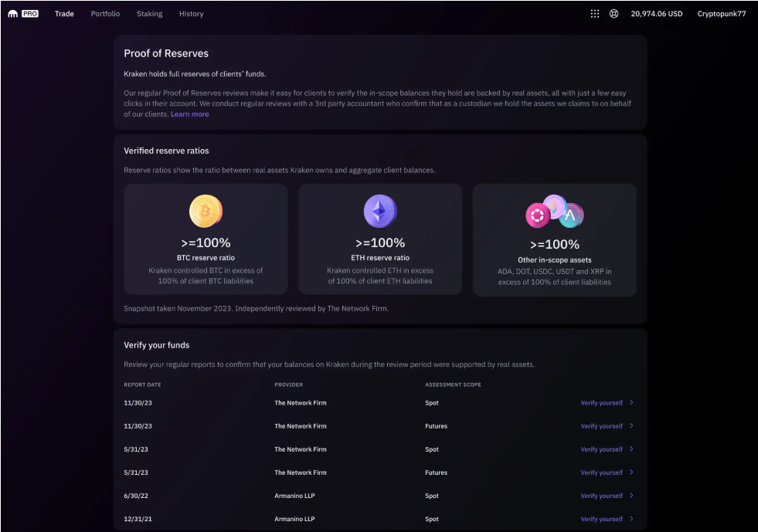
Task: Click the Verify your funds heading
Action: pos(157,345)
